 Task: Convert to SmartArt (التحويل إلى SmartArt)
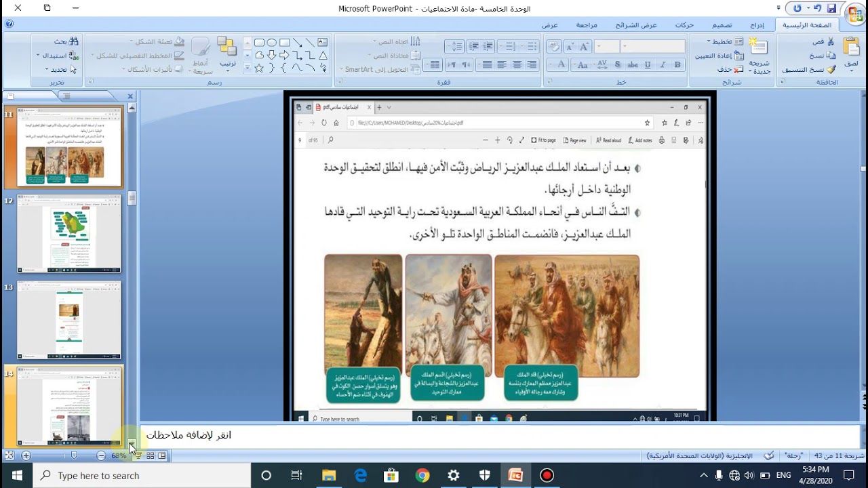click(x=380, y=69)
